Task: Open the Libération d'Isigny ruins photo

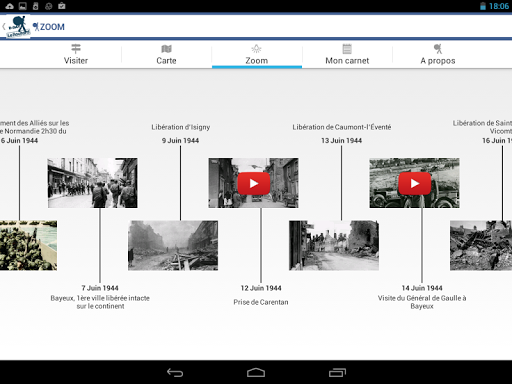Action: point(173,245)
